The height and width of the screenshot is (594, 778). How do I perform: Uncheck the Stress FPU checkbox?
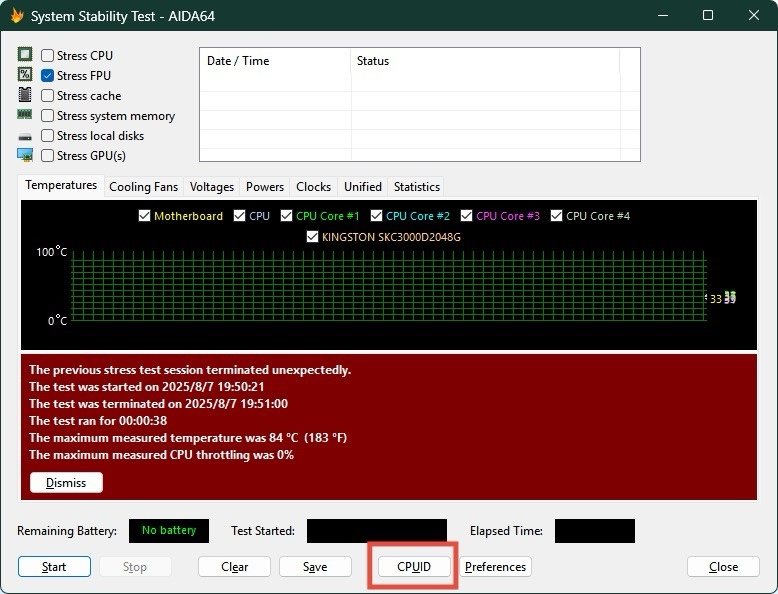(47, 75)
